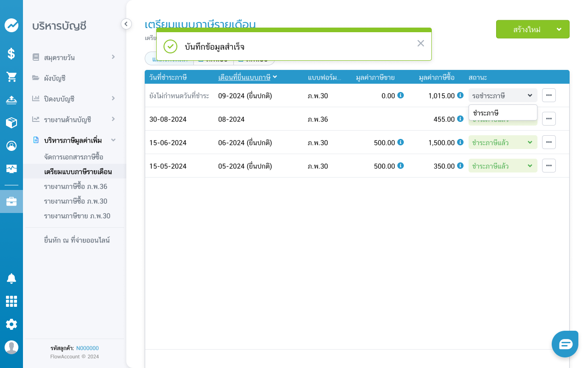Image resolution: width=588 pixels, height=368 pixels.
Task: Click info icon beside 0.00 sales tax
Action: tap(401, 95)
